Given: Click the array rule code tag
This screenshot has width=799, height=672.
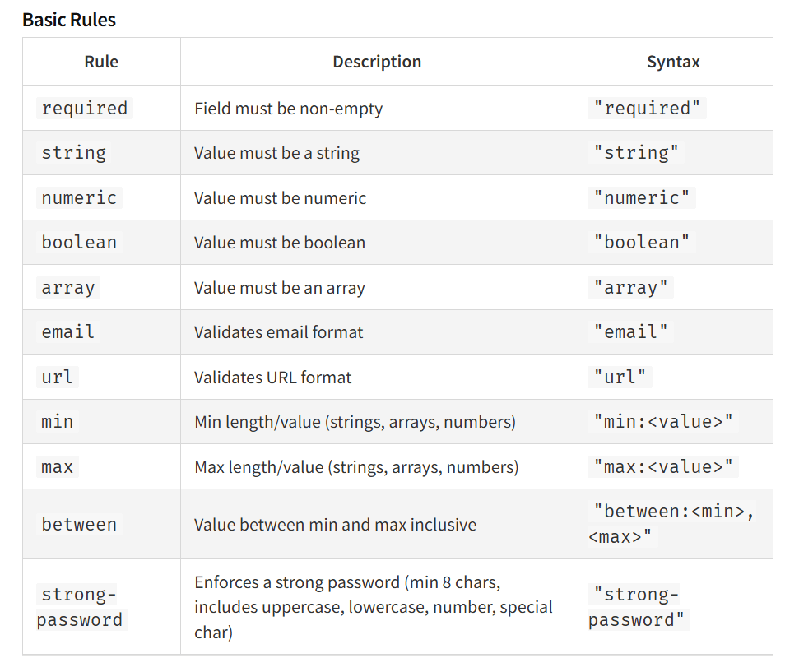Looking at the screenshot, I should tap(68, 287).
